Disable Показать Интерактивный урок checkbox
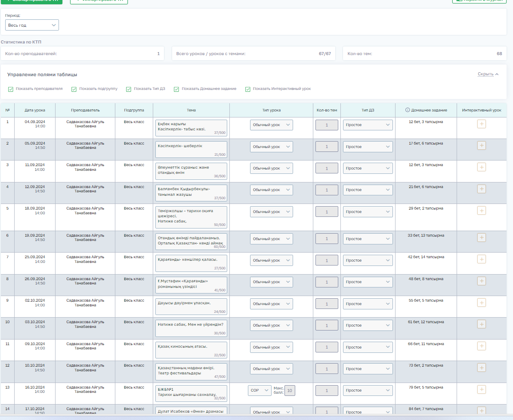The width and height of the screenshot is (513, 420). pos(248,89)
